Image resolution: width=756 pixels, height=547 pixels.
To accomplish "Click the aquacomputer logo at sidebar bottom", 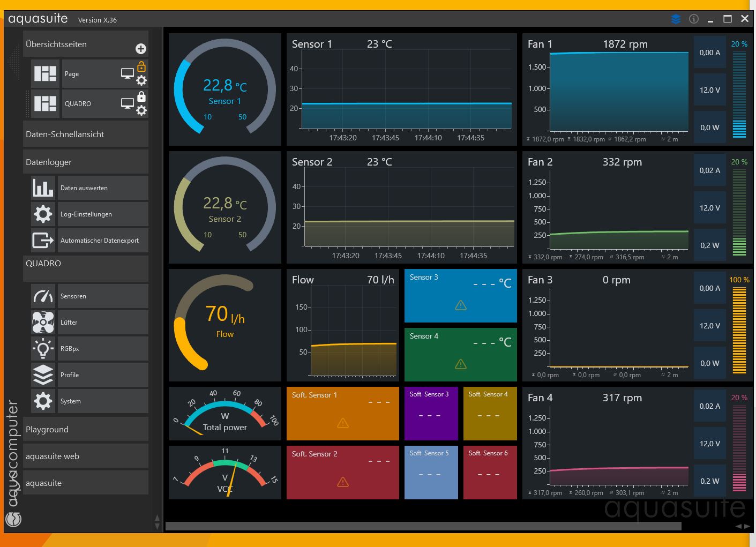I will [13, 519].
